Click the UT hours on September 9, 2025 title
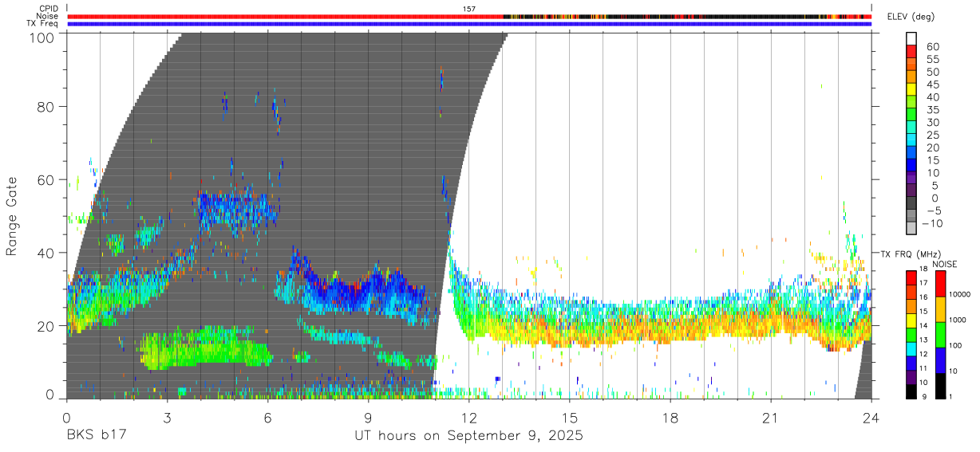 (x=468, y=436)
